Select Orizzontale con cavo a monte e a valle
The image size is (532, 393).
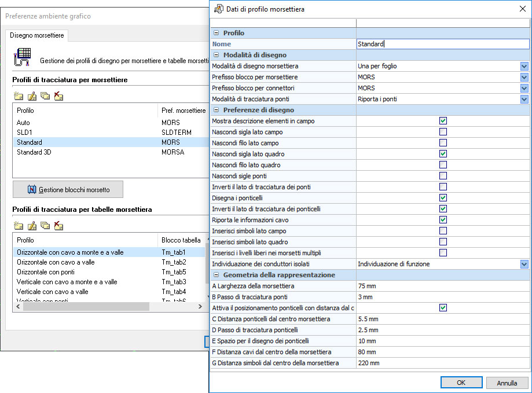tap(109, 252)
